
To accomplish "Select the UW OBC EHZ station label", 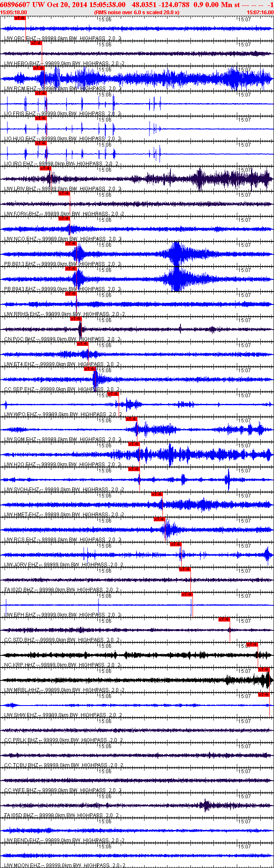I will 20,38.
